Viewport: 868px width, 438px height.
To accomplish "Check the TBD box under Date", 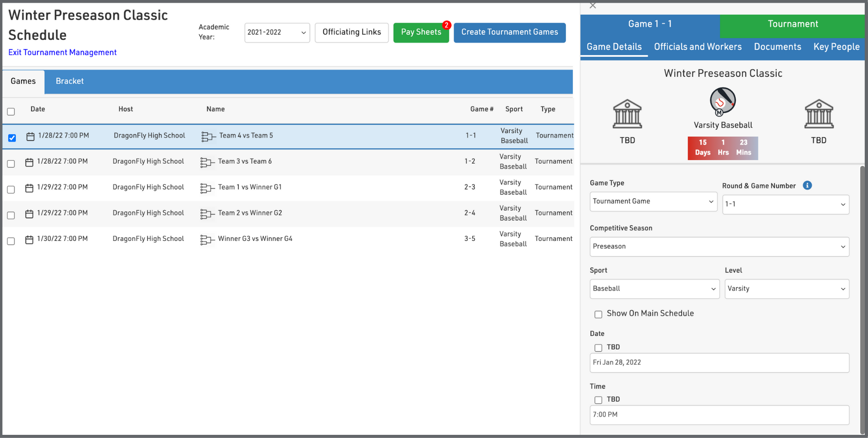I will 598,348.
